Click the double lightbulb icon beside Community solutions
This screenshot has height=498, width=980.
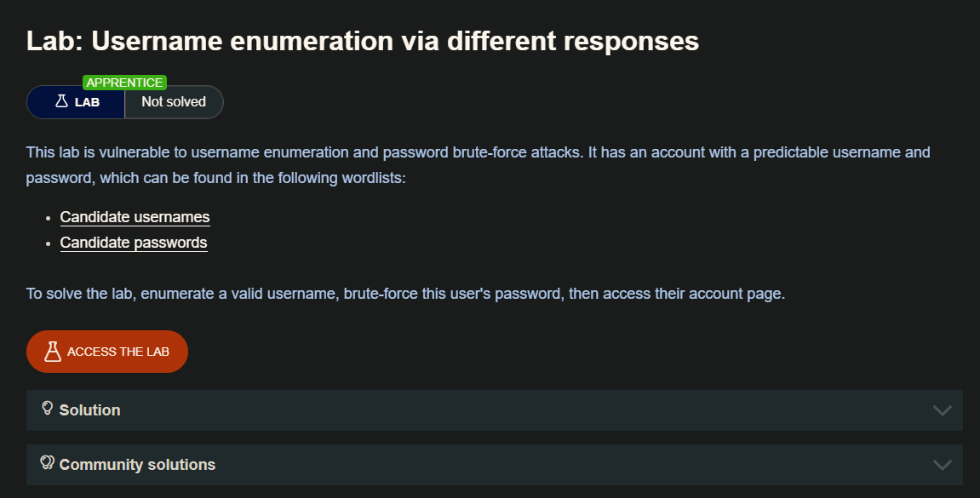tap(48, 463)
